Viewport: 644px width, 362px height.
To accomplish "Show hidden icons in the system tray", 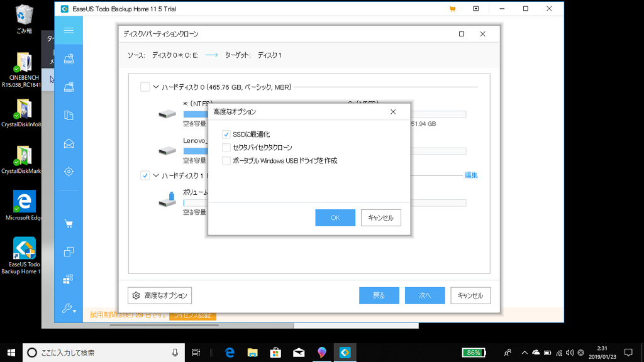I will coord(525,353).
